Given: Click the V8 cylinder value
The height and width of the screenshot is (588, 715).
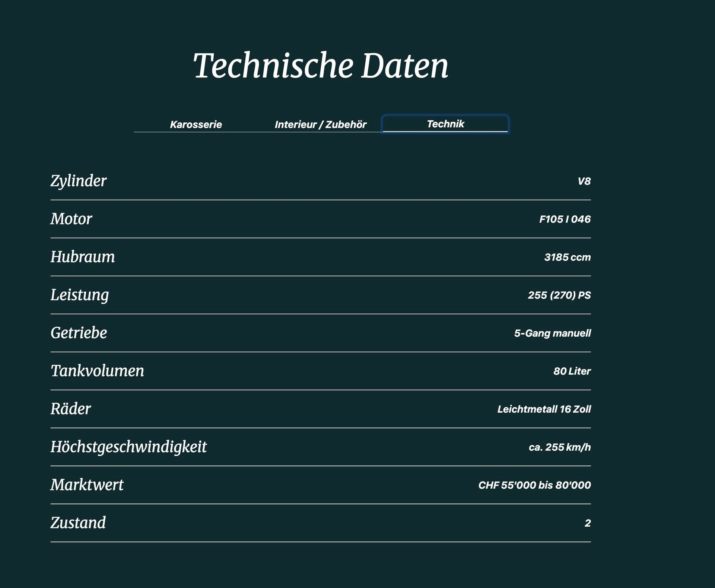Looking at the screenshot, I should click(584, 181).
